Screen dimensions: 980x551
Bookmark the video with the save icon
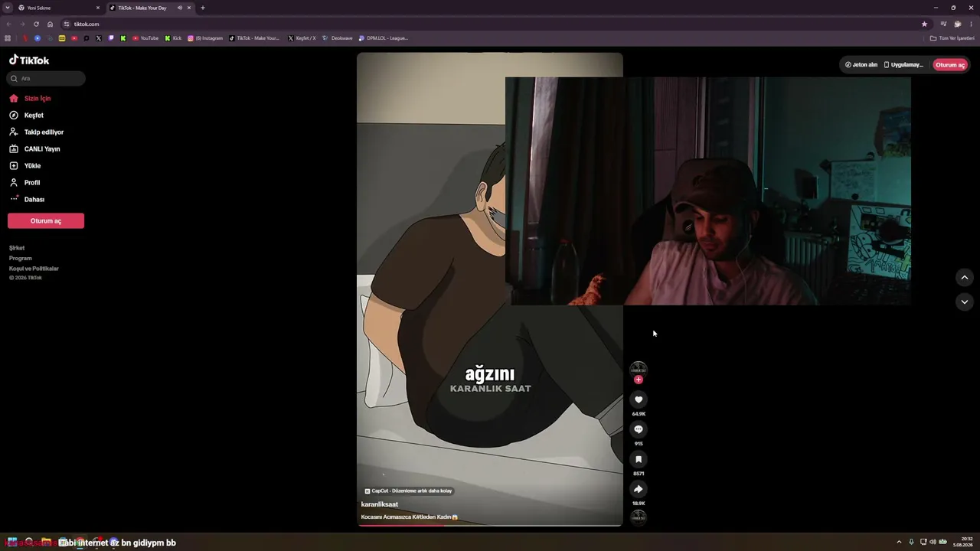639,459
